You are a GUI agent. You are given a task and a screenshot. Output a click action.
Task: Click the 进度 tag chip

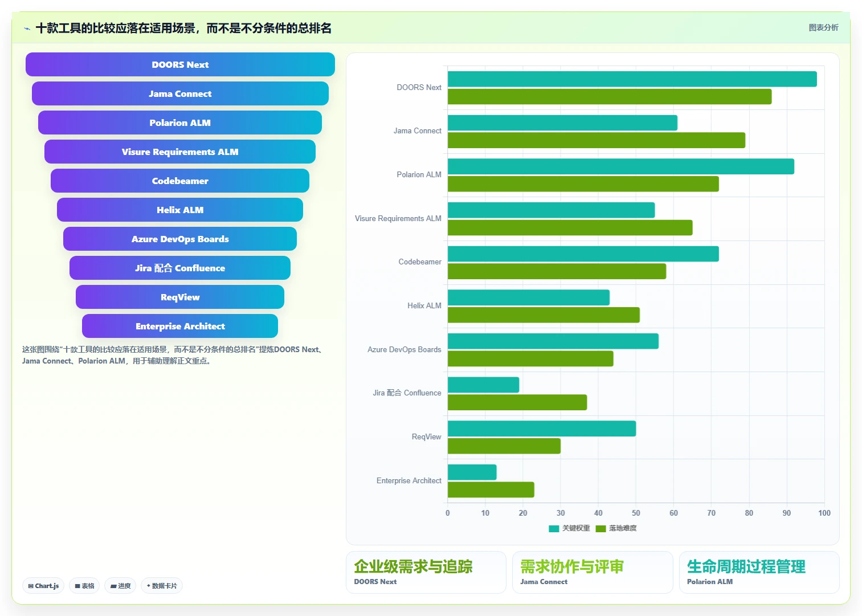[x=120, y=586]
